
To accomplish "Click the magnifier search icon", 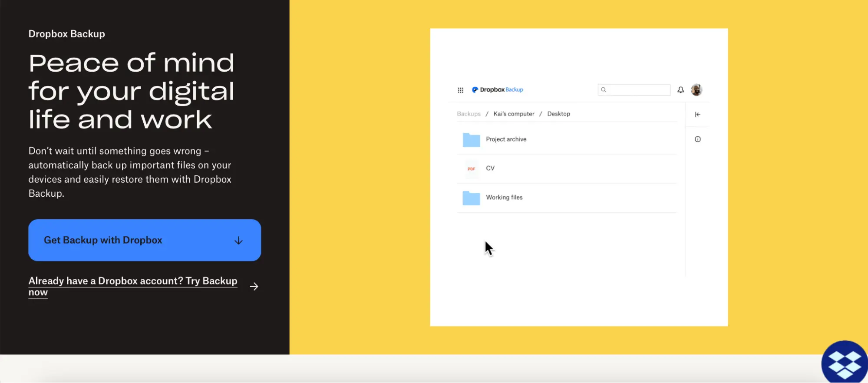I will point(604,90).
